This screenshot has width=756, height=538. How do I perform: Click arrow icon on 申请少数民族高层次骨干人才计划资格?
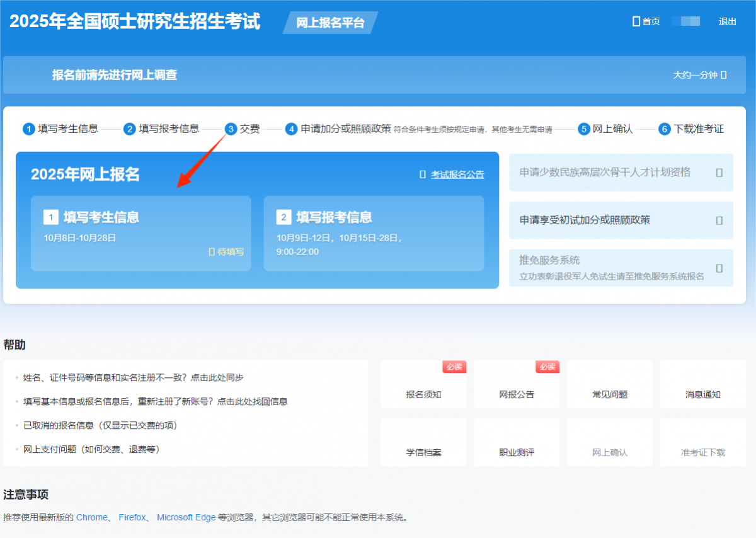tap(719, 173)
